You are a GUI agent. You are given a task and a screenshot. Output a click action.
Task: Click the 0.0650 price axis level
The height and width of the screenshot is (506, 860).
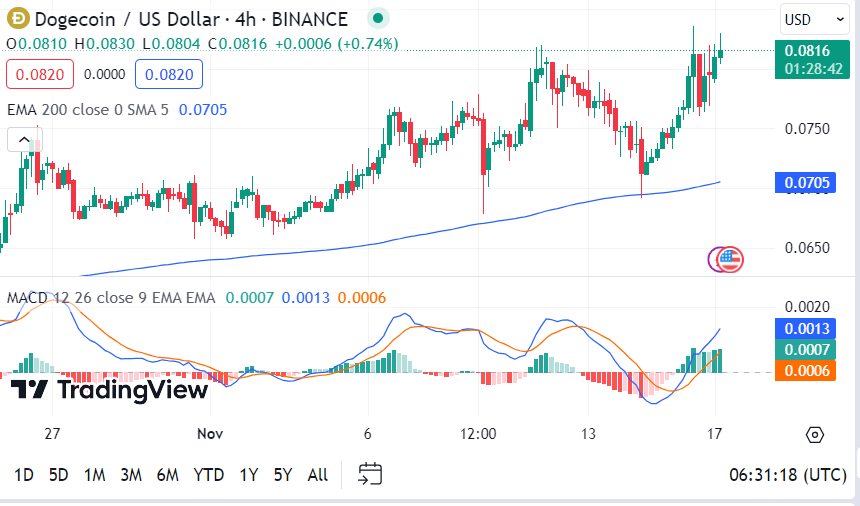[807, 248]
